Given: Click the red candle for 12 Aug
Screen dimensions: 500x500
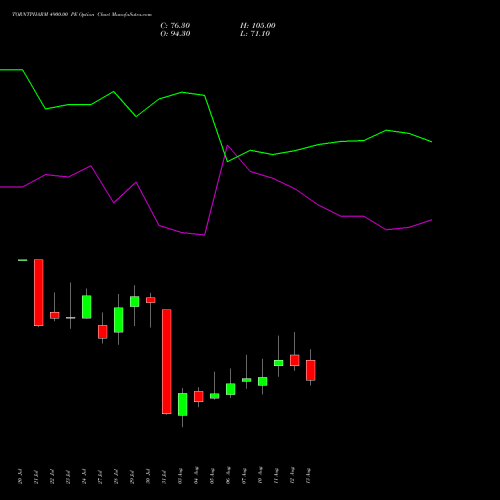Looking at the screenshot, I should (295, 360).
